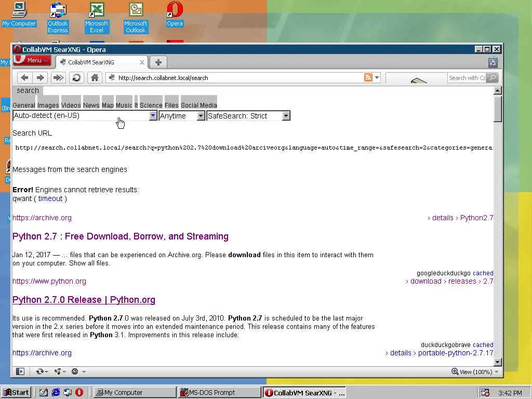Select the Files search category

pyautogui.click(x=171, y=105)
